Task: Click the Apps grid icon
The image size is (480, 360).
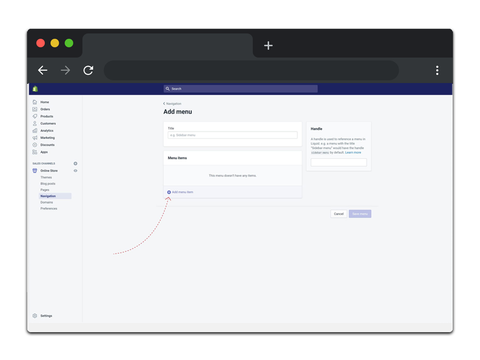Action: pyautogui.click(x=35, y=152)
